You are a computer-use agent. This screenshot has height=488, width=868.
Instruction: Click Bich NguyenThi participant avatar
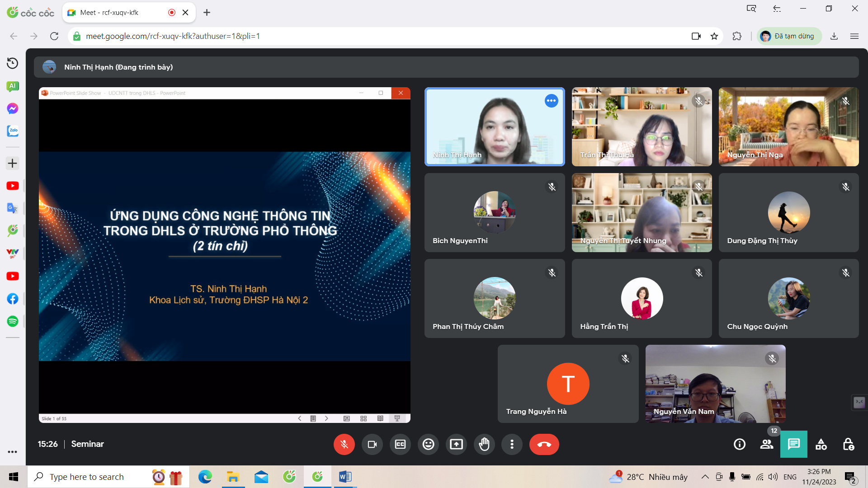pyautogui.click(x=495, y=212)
